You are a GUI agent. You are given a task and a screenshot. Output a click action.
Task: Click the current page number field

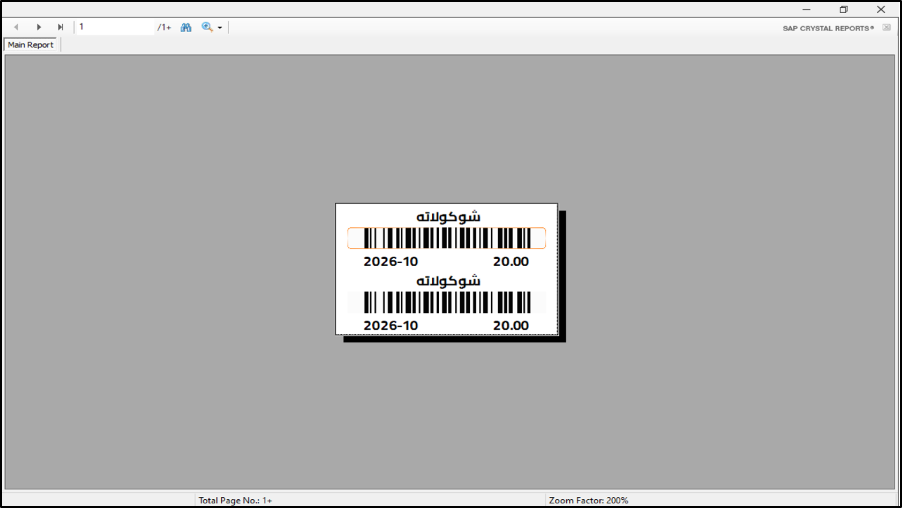click(x=115, y=27)
